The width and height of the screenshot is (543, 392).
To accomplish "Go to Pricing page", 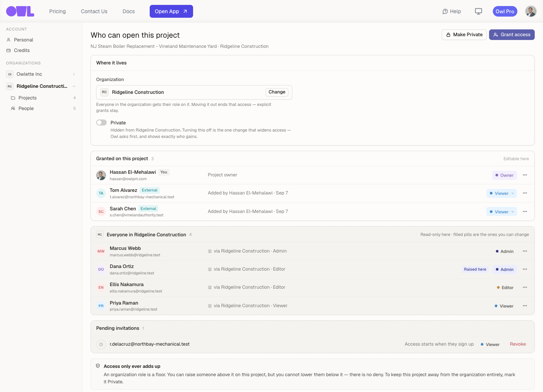I will [x=57, y=11].
